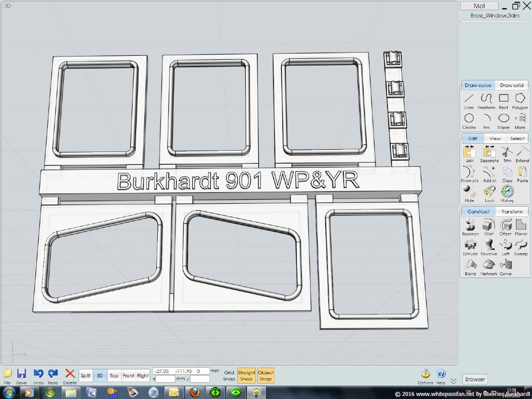
Task: Activate the Extend tool
Action: (x=522, y=154)
